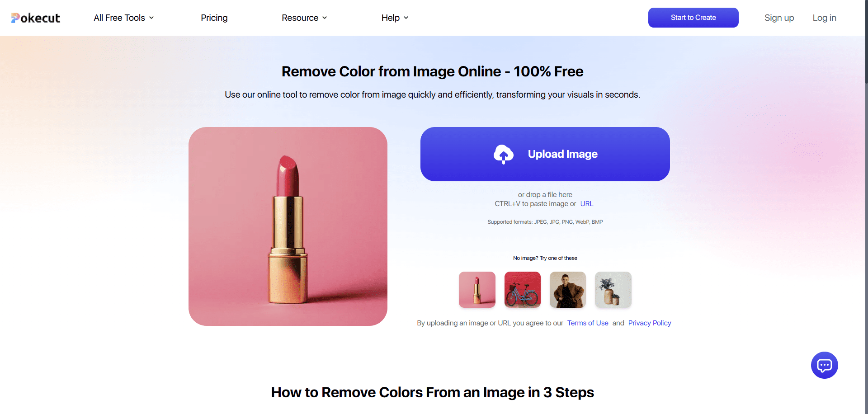This screenshot has width=868, height=414.
Task: Expand the All Free Tools dropdown
Action: click(123, 18)
